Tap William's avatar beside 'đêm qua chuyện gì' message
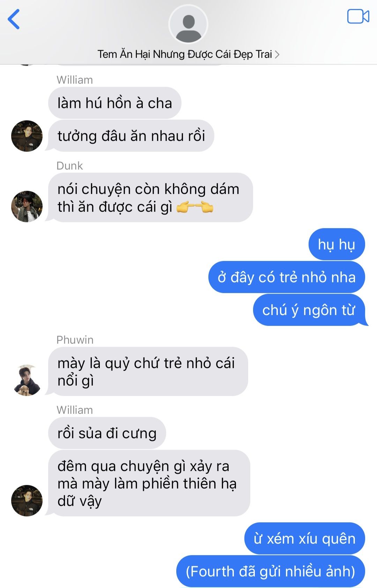Screen dimensions: 377x588 [x=27, y=500]
